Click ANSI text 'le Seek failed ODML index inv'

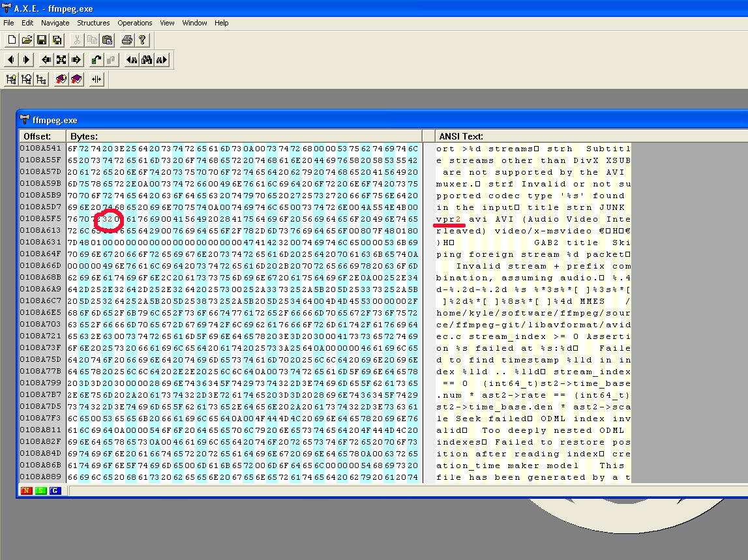[533, 419]
